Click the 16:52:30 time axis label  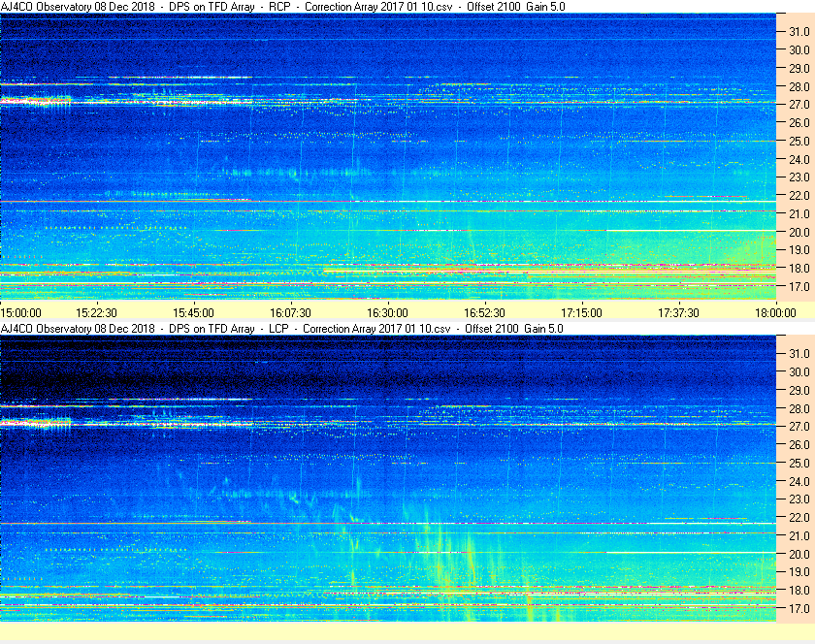point(484,313)
